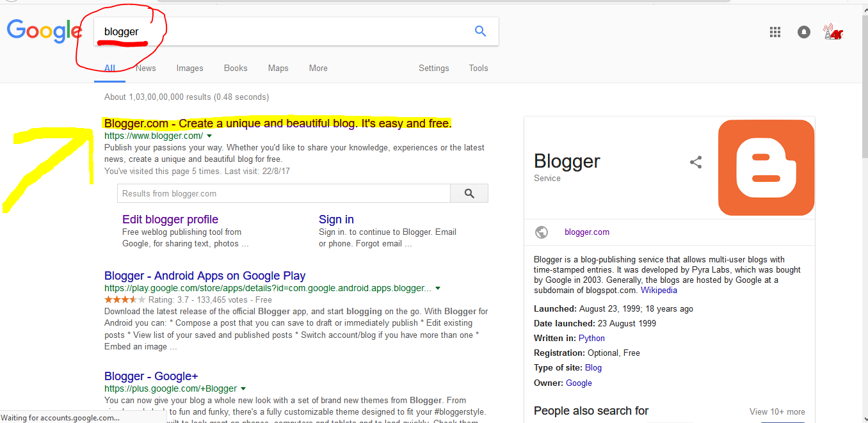Click the Blogger title in knowledge panel
Screen dimensions: 868x423
pos(567,161)
